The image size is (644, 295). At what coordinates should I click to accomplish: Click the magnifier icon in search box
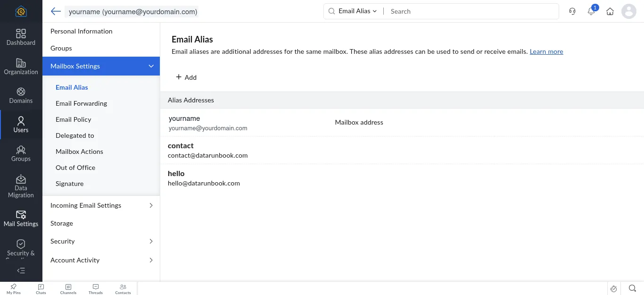(331, 11)
